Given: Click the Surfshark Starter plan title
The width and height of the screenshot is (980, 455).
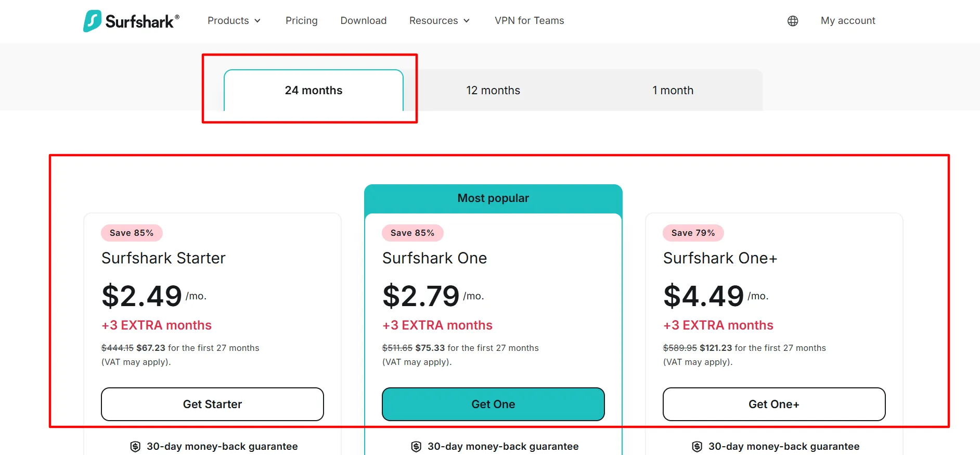Looking at the screenshot, I should point(163,258).
